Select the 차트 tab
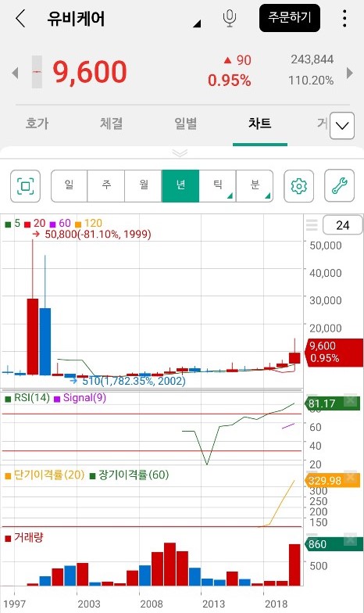 point(259,124)
